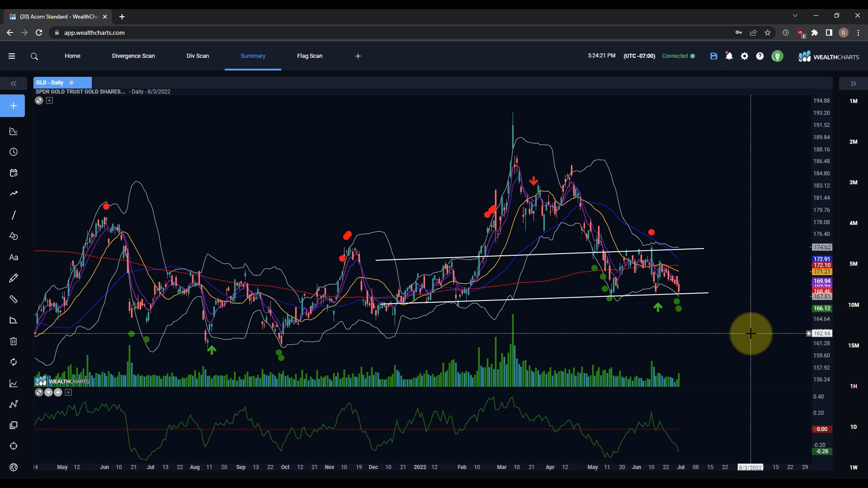Select the ruler measure tool
The image size is (868, 488).
pyautogui.click(x=14, y=299)
